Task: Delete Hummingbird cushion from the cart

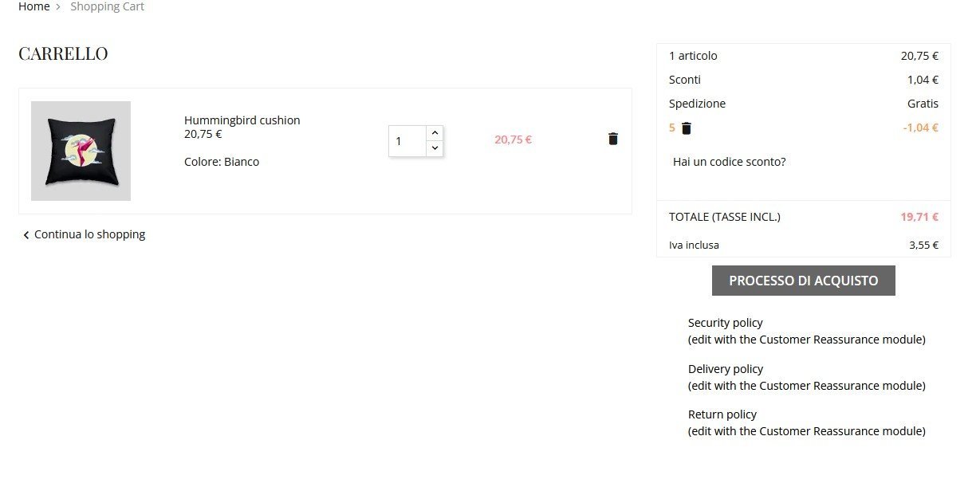Action: click(x=612, y=139)
